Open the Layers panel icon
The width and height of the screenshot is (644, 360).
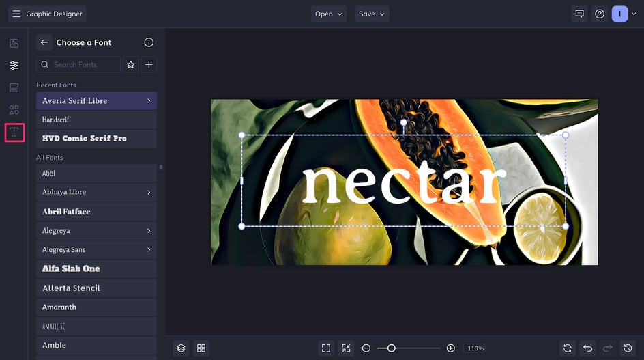click(181, 348)
